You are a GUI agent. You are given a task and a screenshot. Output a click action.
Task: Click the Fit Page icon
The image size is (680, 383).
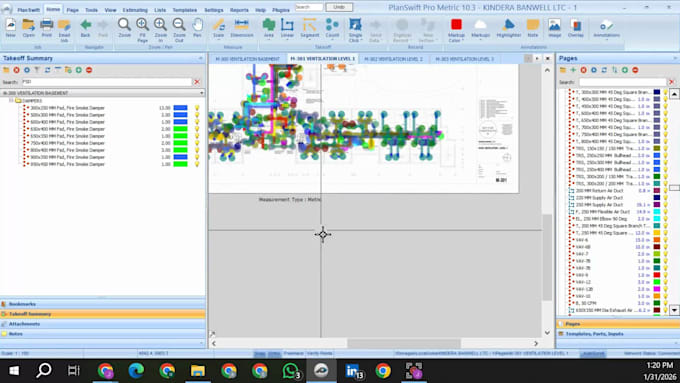(142, 25)
